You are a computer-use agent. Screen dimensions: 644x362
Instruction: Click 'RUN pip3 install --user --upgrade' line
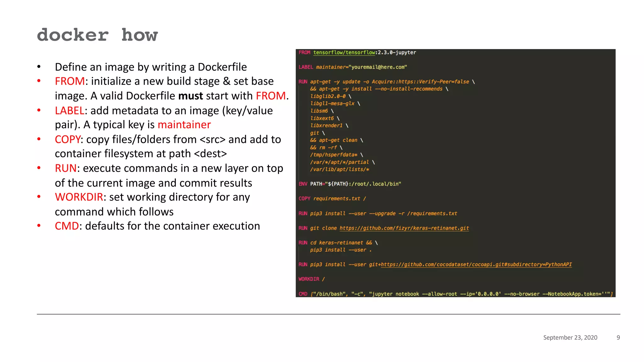[378, 213]
